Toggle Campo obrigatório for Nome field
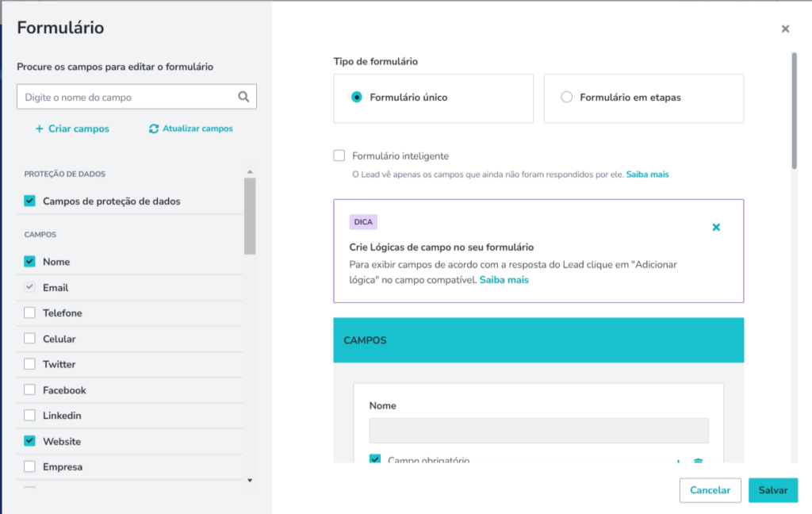Image resolution: width=812 pixels, height=514 pixels. 375,460
